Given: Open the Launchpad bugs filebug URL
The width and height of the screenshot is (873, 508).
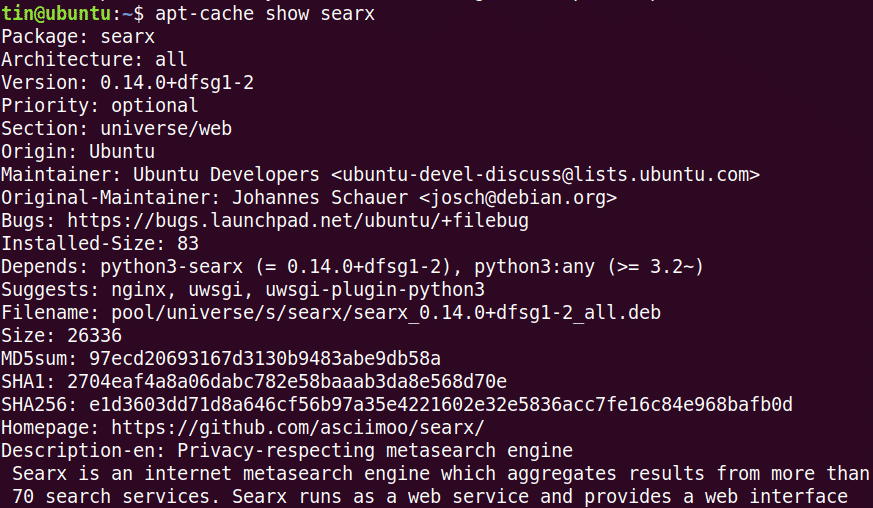Looking at the screenshot, I should coord(298,220).
